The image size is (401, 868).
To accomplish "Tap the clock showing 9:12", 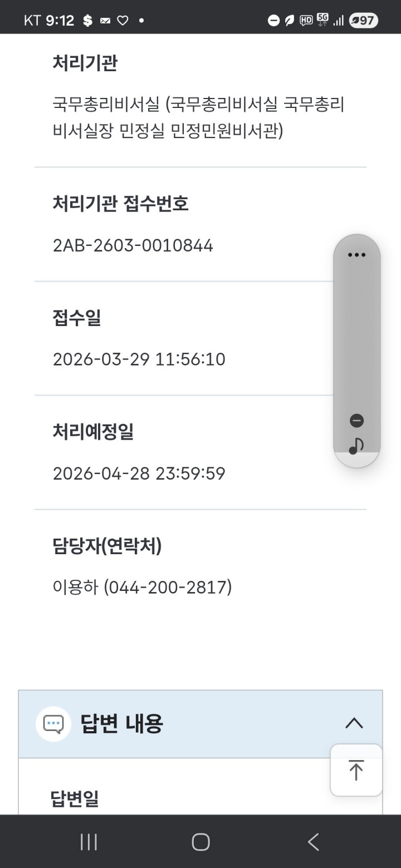I will point(60,21).
